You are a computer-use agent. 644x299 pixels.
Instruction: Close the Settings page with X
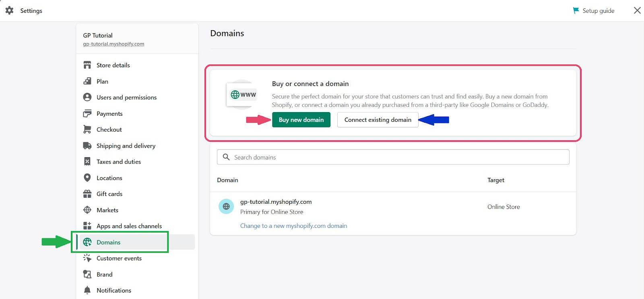click(637, 10)
